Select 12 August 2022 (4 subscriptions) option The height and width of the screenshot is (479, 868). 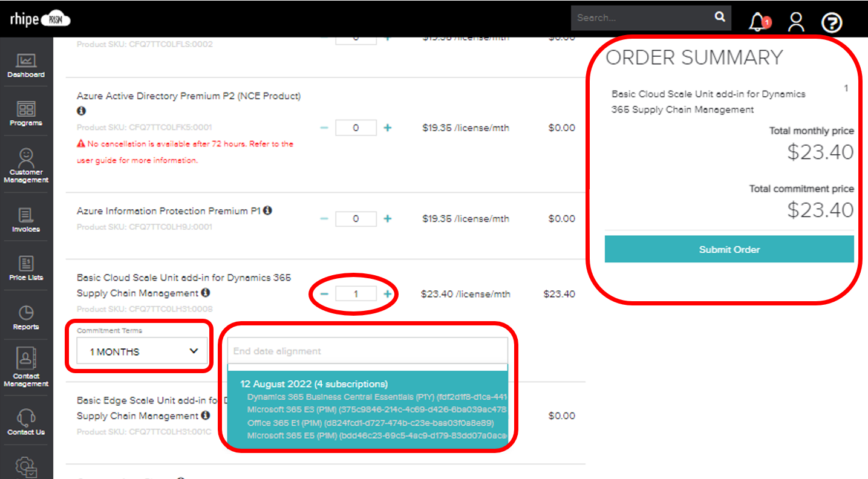(x=314, y=384)
